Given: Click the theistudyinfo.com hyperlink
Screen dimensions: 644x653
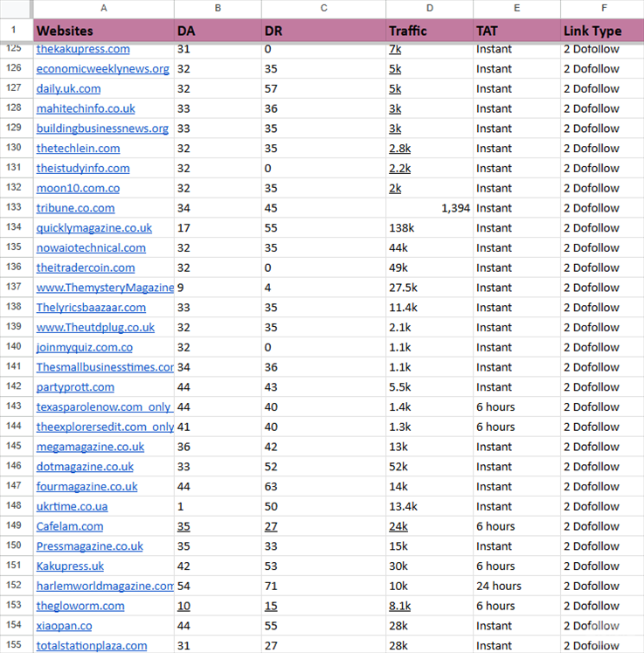Looking at the screenshot, I should (x=83, y=168).
